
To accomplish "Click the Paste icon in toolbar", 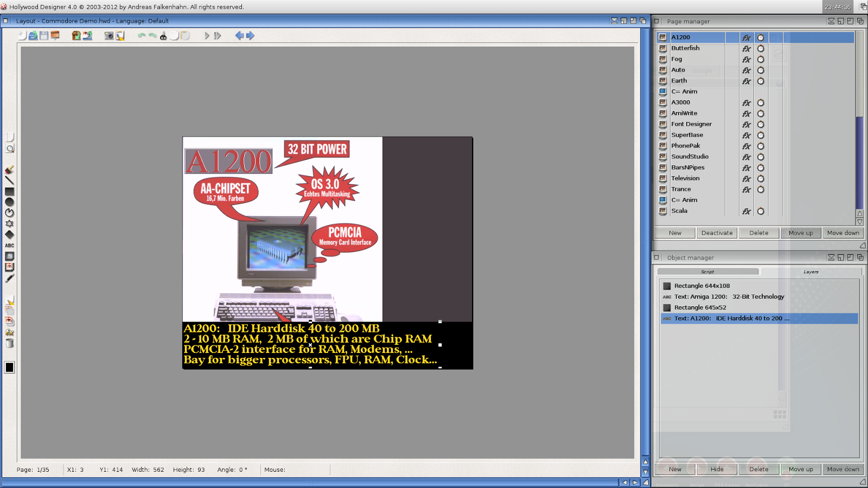I will [185, 36].
